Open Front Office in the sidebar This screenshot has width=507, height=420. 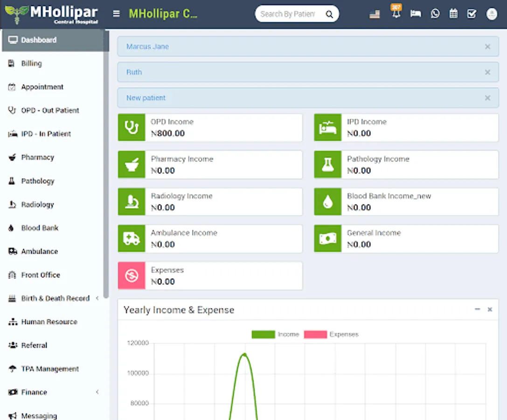coord(53,275)
